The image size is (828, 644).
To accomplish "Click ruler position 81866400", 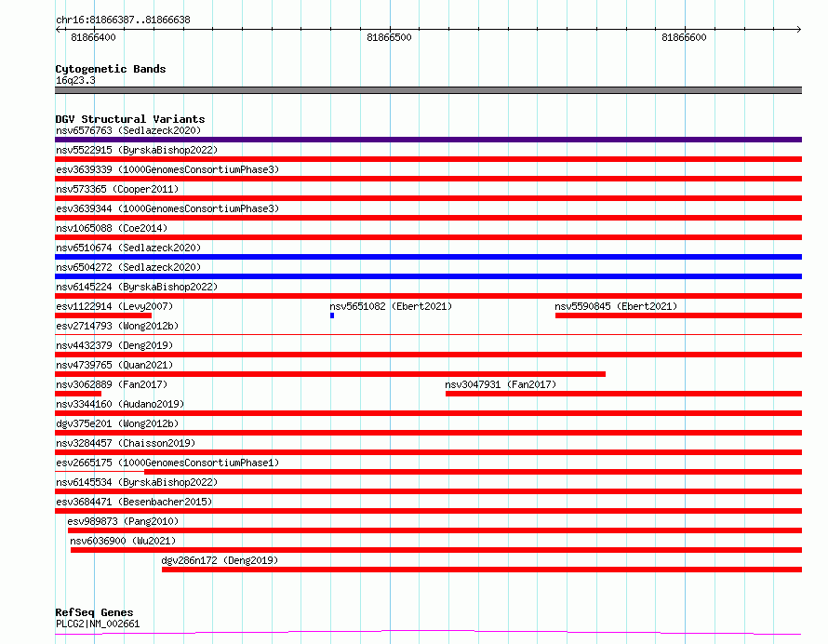I will (93, 37).
